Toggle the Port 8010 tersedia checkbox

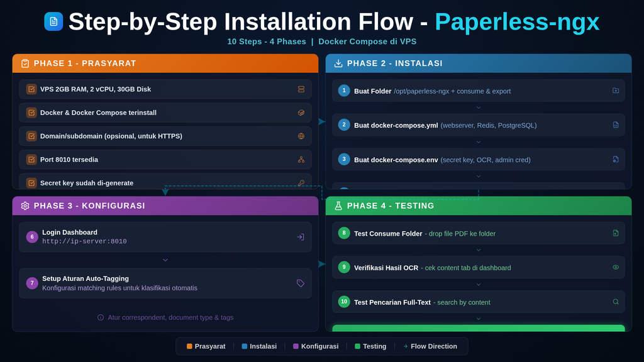(x=31, y=160)
